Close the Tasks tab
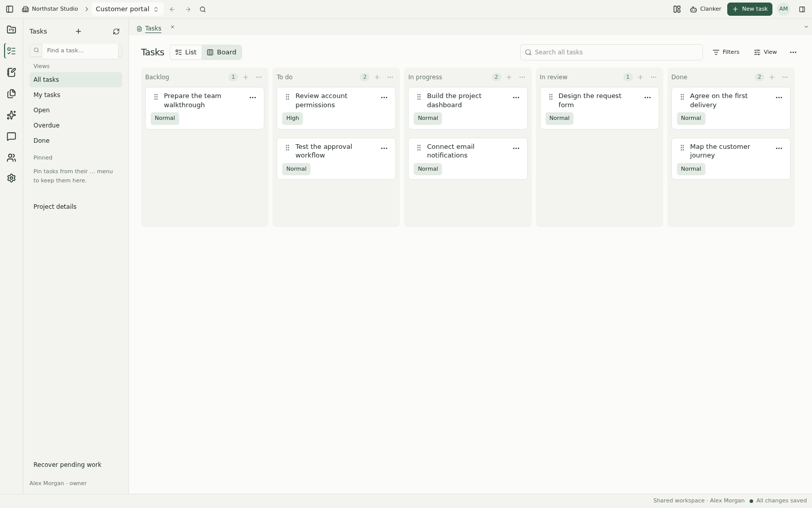812x508 pixels. click(173, 27)
